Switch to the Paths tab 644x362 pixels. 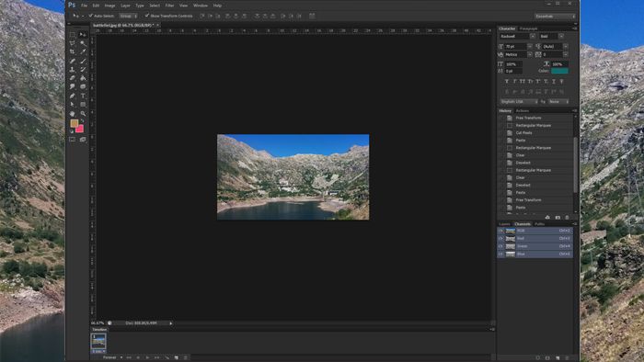click(540, 224)
